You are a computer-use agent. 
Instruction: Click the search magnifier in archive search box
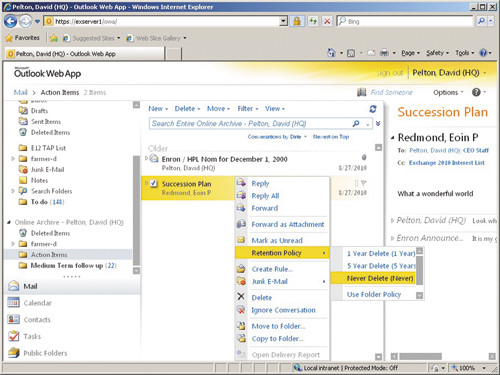356,124
